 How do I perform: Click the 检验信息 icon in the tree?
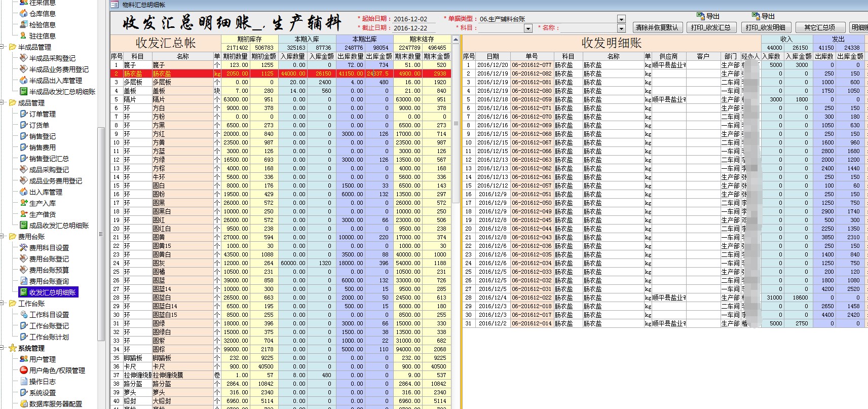click(x=23, y=25)
